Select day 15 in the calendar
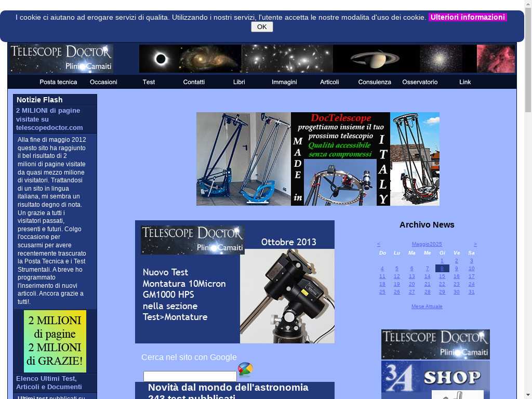This screenshot has width=532, height=399. click(x=442, y=276)
